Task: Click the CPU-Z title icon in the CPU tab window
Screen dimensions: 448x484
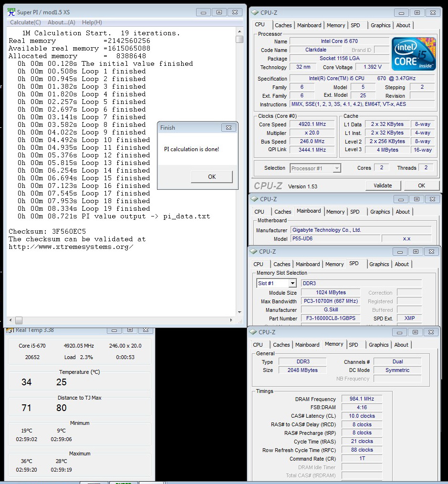Action: [x=255, y=13]
